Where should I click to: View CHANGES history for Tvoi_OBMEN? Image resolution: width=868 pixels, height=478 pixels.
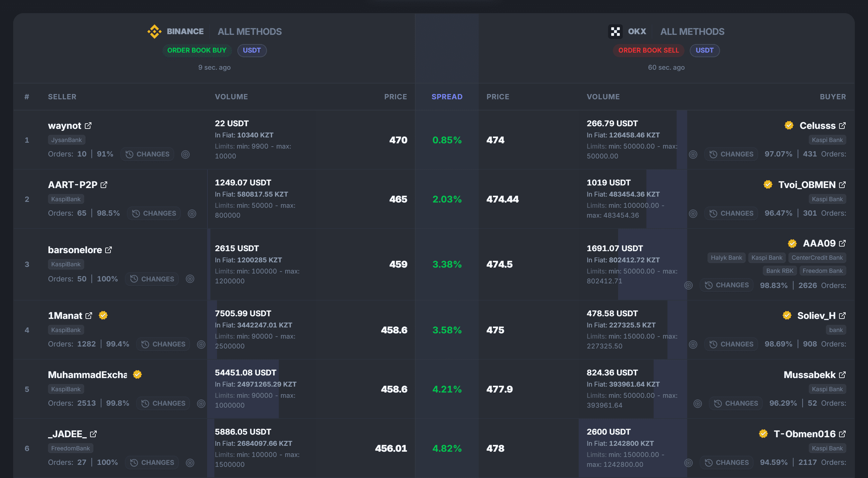click(x=731, y=214)
